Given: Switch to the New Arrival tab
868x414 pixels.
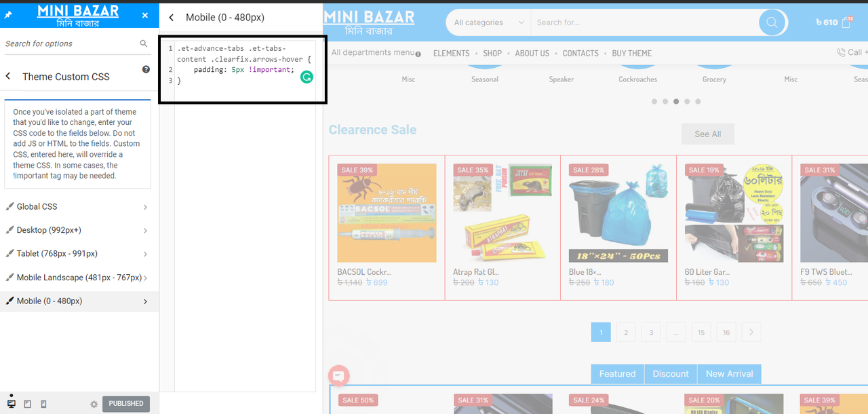Looking at the screenshot, I should tap(729, 374).
